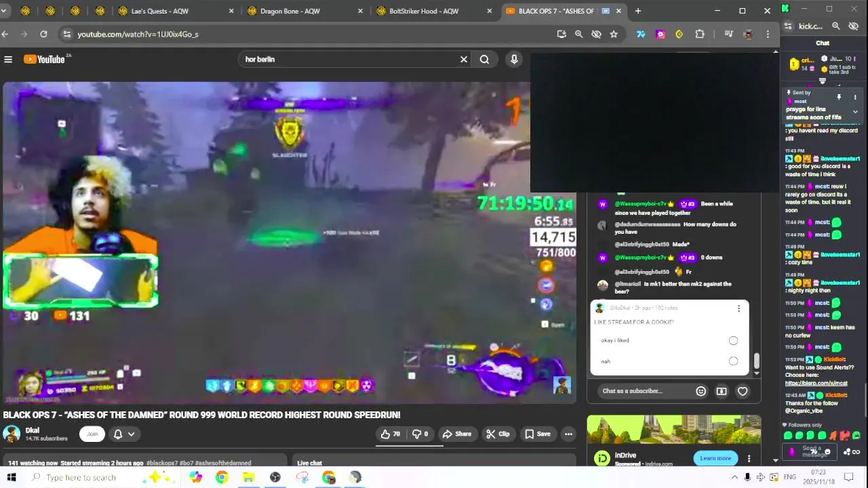Install app icon in Chrome address bar

[561, 34]
